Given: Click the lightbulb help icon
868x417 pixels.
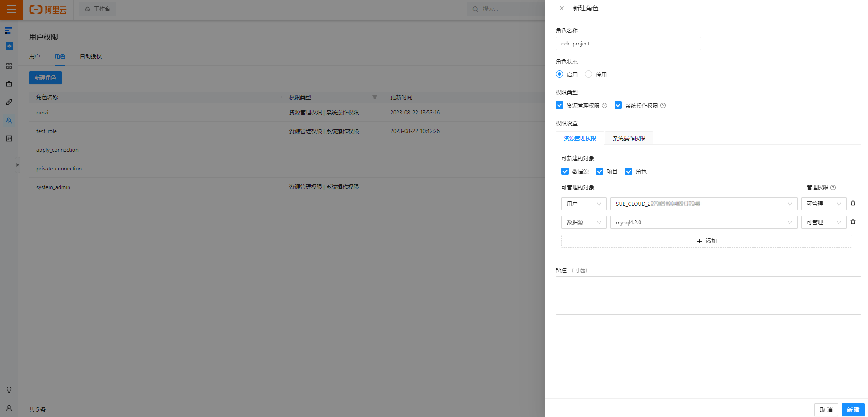Looking at the screenshot, I should point(9,390).
